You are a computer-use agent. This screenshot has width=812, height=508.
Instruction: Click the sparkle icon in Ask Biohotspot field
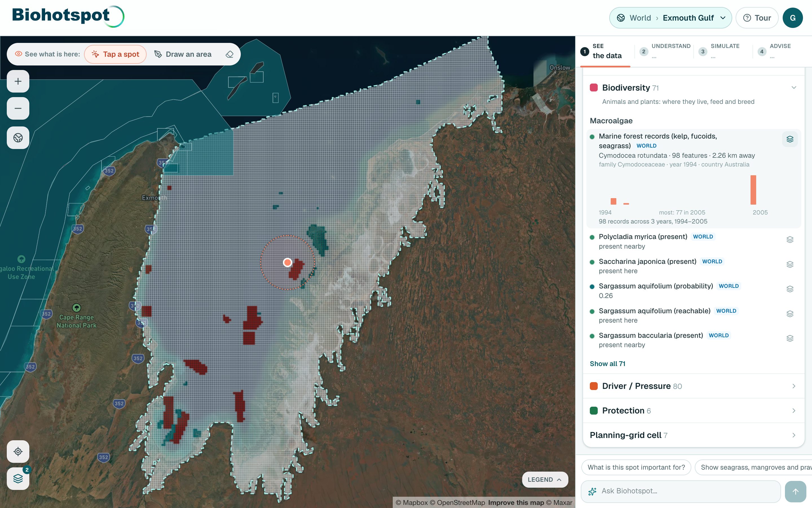coord(592,492)
